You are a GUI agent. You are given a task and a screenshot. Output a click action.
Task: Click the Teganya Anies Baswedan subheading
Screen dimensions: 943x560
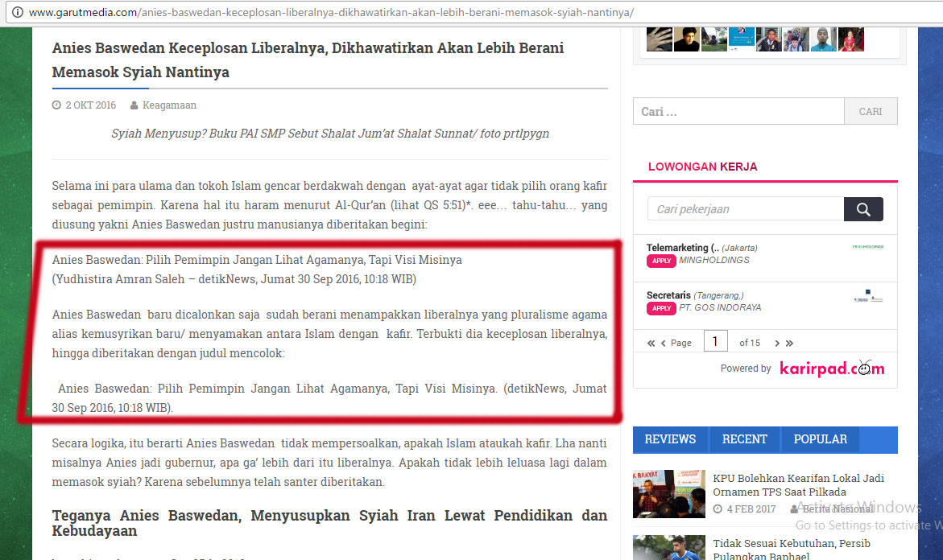pyautogui.click(x=329, y=523)
